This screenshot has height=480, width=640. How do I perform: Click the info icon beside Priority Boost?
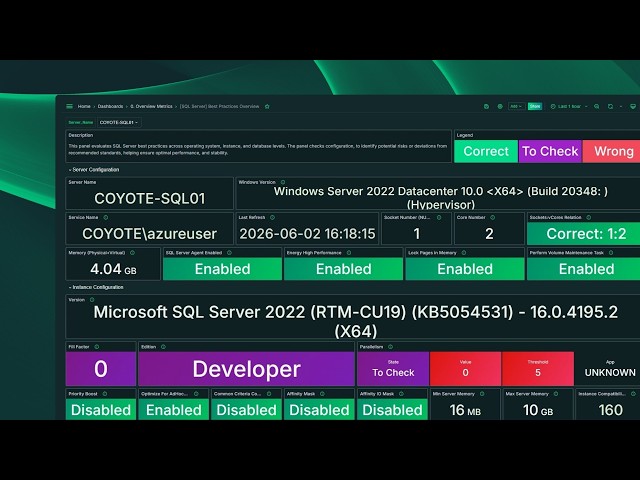point(105,394)
